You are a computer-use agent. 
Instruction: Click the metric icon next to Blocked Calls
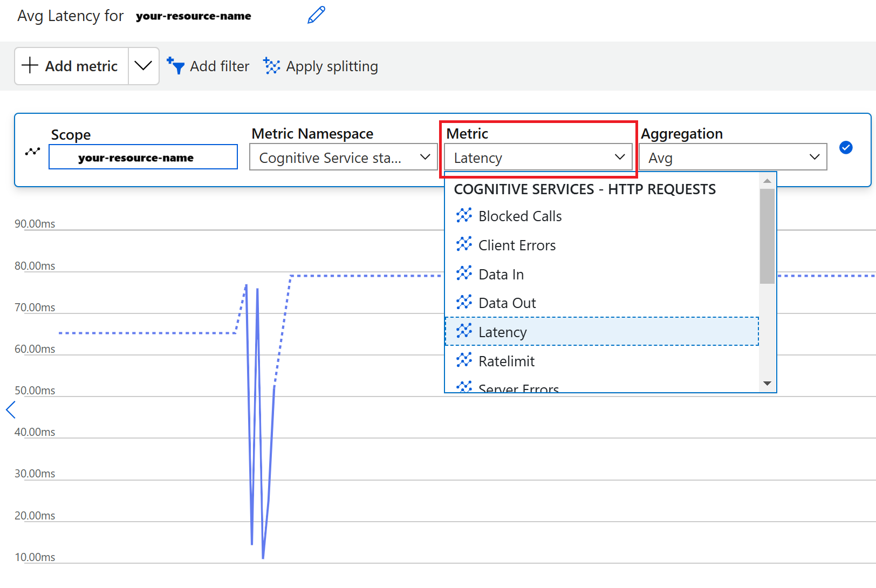[464, 216]
